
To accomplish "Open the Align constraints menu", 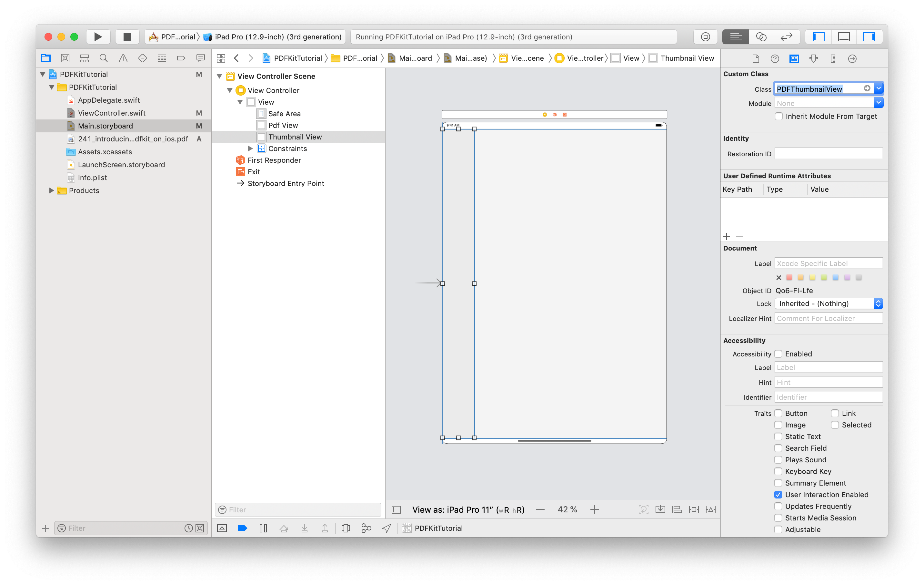I will [x=677, y=510].
